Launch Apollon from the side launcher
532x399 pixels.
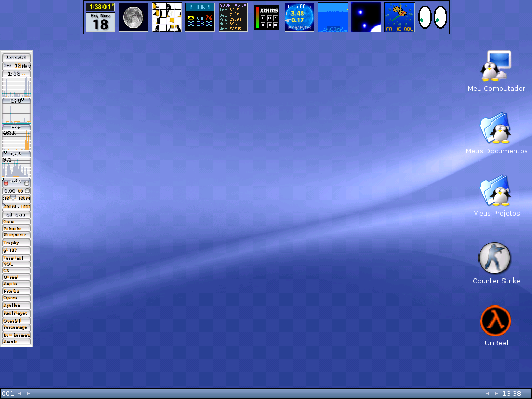tap(16, 305)
